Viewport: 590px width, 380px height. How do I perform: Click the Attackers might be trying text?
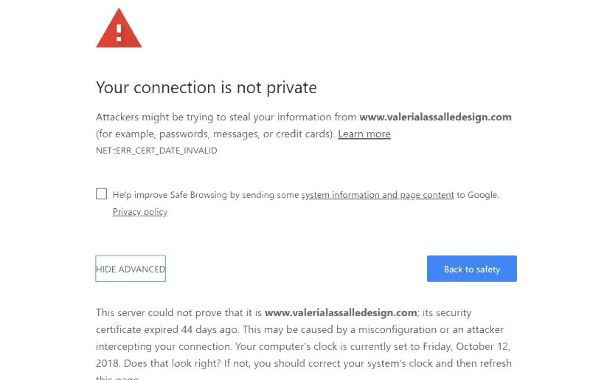(161, 117)
